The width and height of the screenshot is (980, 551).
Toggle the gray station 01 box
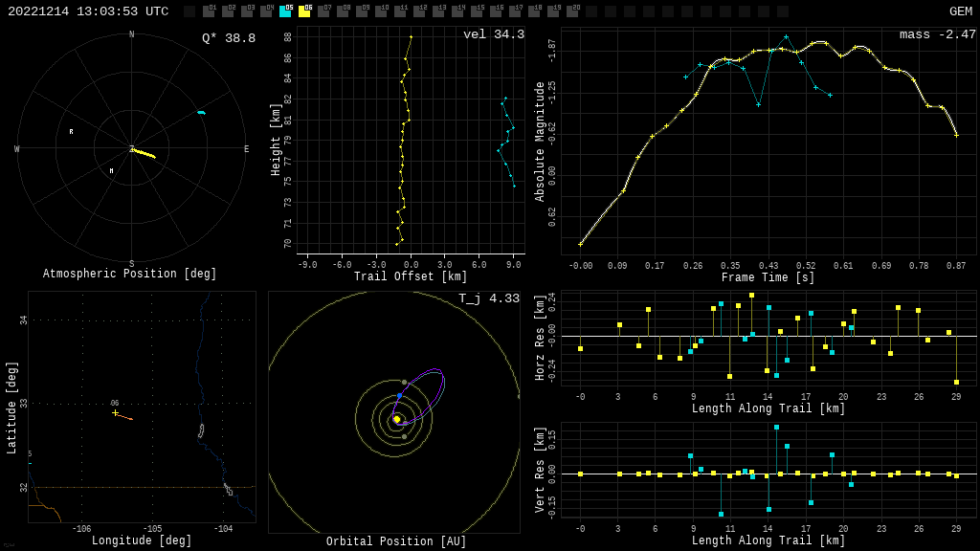click(209, 11)
